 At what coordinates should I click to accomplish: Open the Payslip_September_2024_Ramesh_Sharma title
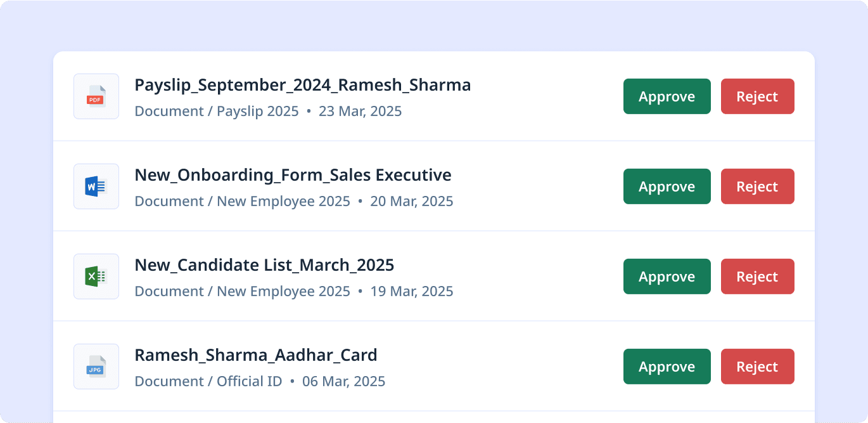click(303, 85)
